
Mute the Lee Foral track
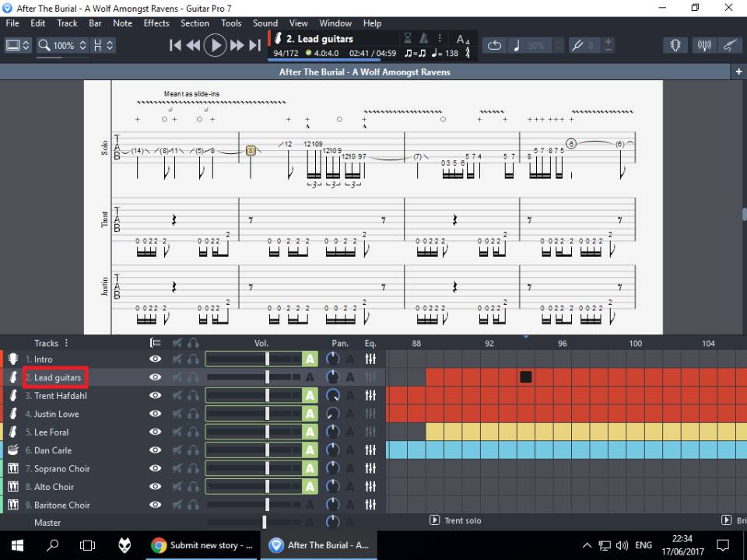tap(177, 432)
